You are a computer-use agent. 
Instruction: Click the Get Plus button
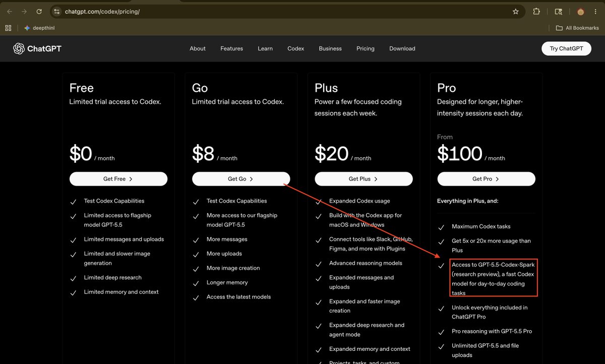click(x=364, y=179)
